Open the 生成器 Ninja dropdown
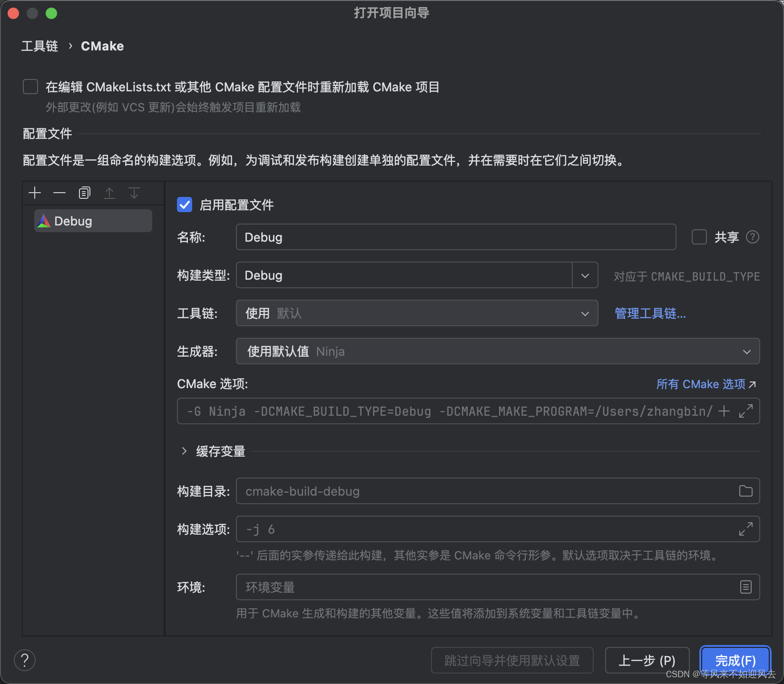Screen dimensions: 784x684 (x=498, y=351)
